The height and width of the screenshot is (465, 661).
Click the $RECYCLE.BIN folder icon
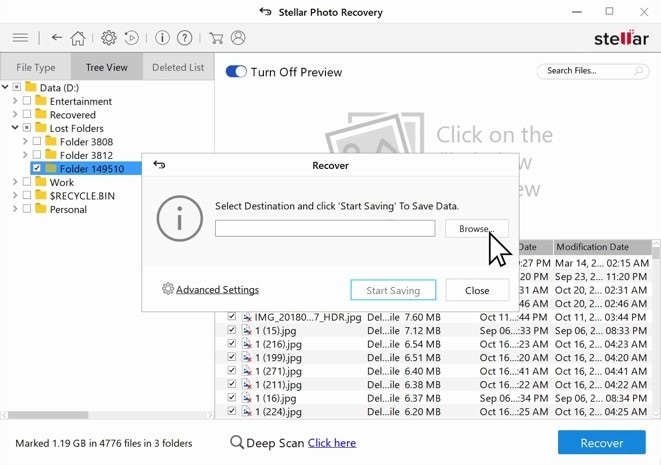point(41,195)
